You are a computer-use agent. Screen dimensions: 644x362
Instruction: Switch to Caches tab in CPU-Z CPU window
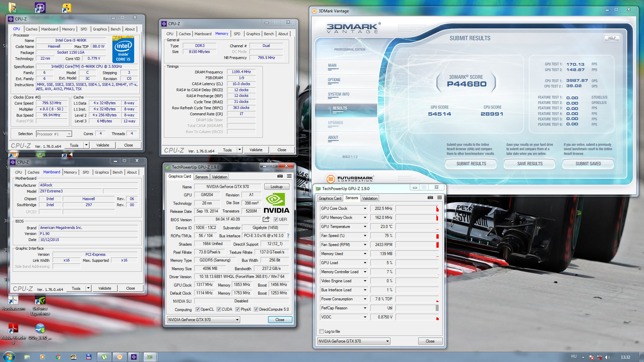pyautogui.click(x=32, y=29)
